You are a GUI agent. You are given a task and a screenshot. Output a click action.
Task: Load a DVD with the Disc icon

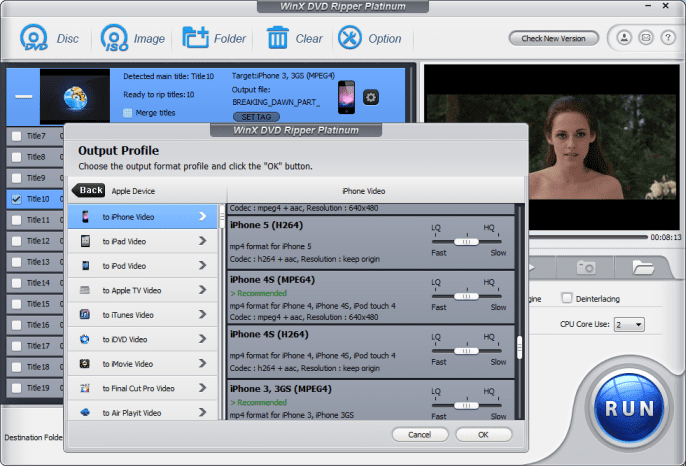(x=34, y=38)
